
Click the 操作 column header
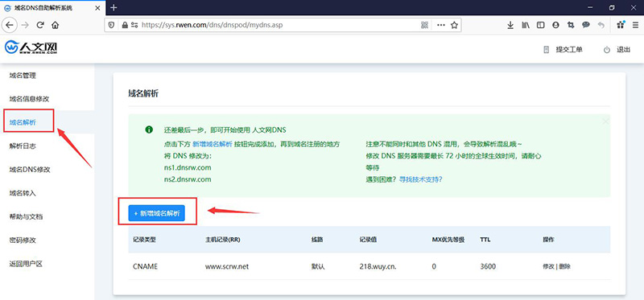pyautogui.click(x=548, y=240)
